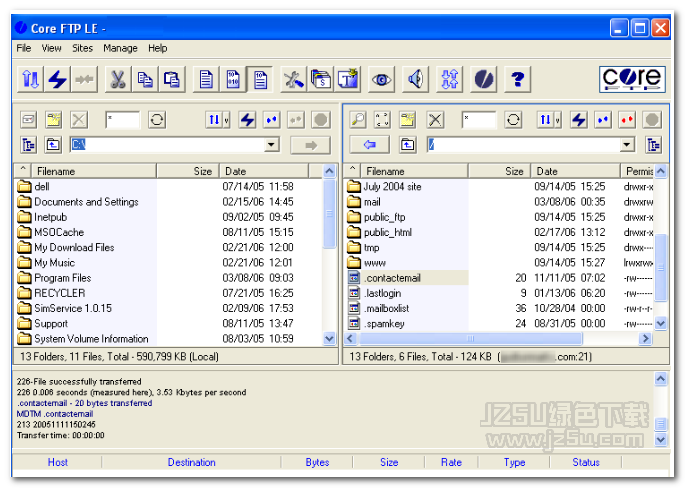Click the core logo banner
Image resolution: width=685 pixels, height=488 pixels.
point(632,79)
